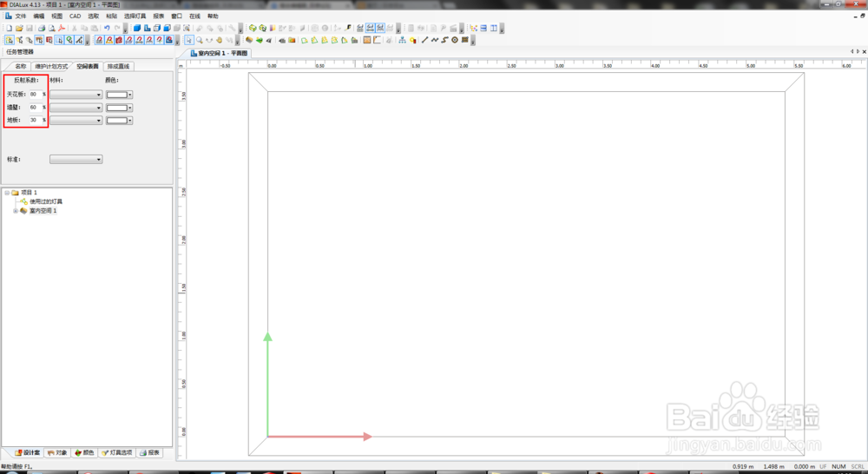Toggle the second highlighted calculation grid icon
Image resolution: width=868 pixels, height=474 pixels.
pyautogui.click(x=380, y=28)
